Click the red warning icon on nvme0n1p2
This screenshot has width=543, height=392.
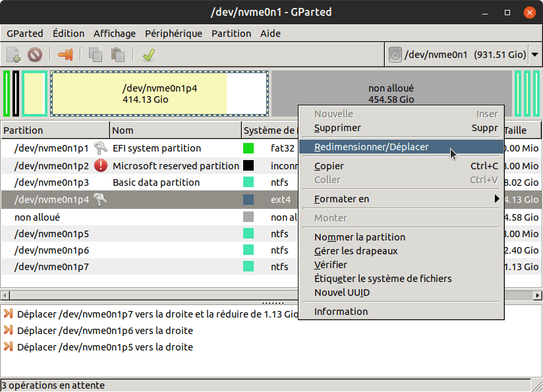click(101, 165)
